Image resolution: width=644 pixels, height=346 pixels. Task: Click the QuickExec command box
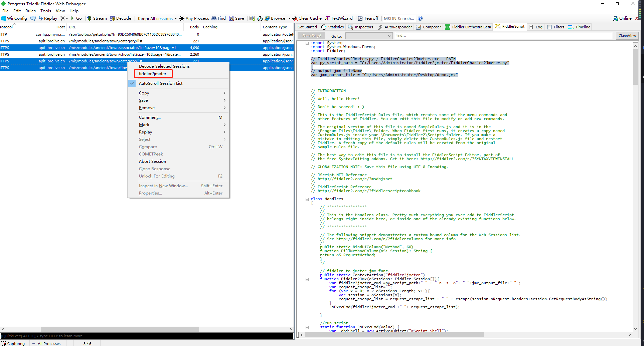point(147,336)
